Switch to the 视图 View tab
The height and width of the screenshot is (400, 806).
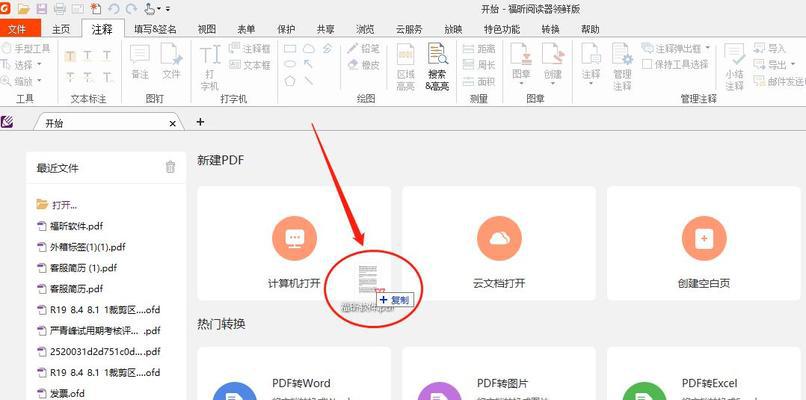click(x=207, y=29)
